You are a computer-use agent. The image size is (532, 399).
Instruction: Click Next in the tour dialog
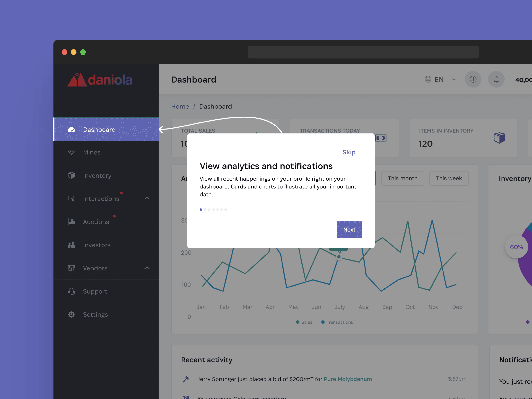click(x=349, y=229)
